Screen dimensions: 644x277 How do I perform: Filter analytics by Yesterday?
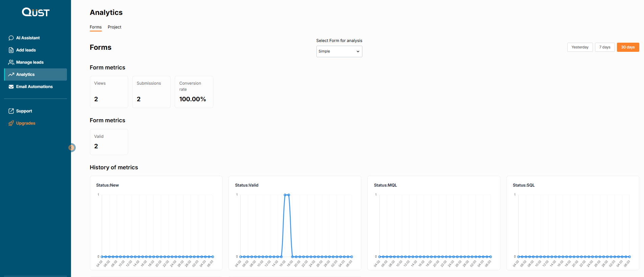pos(579,47)
